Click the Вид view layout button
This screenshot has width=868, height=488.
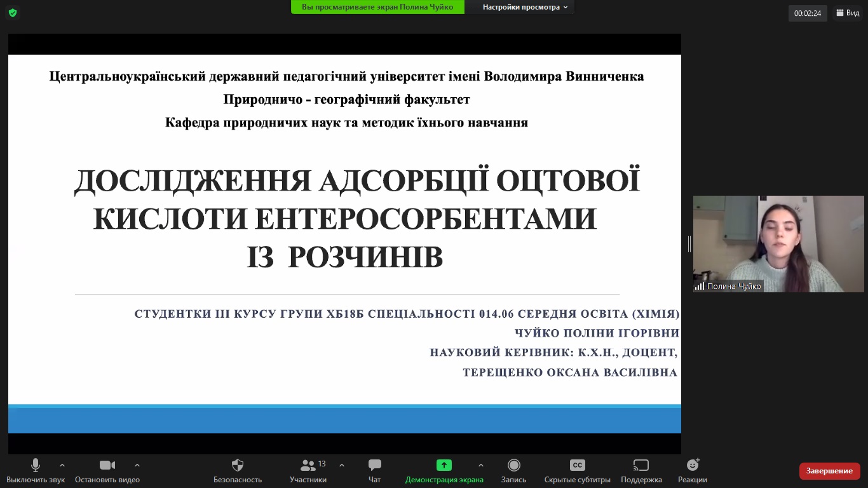(848, 13)
